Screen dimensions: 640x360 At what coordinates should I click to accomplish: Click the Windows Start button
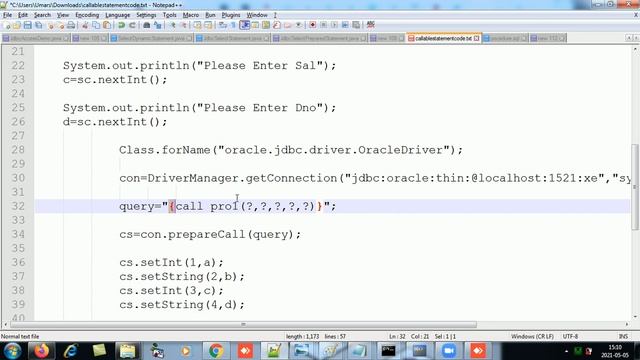12,351
